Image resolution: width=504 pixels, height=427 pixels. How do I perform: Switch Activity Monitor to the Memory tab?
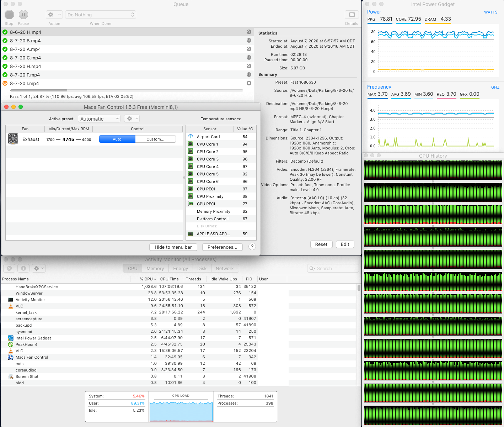pyautogui.click(x=155, y=268)
